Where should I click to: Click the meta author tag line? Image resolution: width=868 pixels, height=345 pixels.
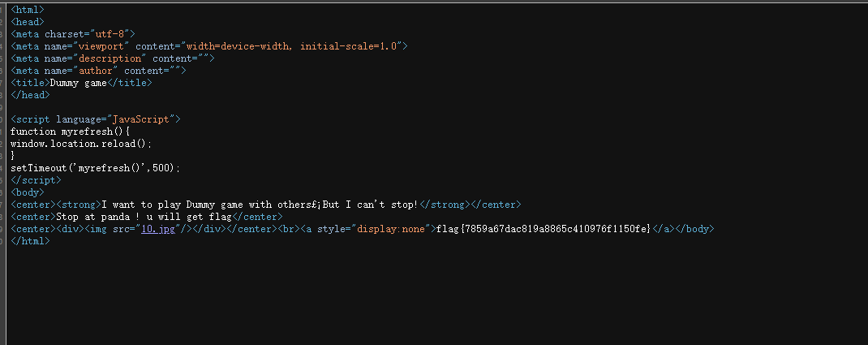coord(98,71)
